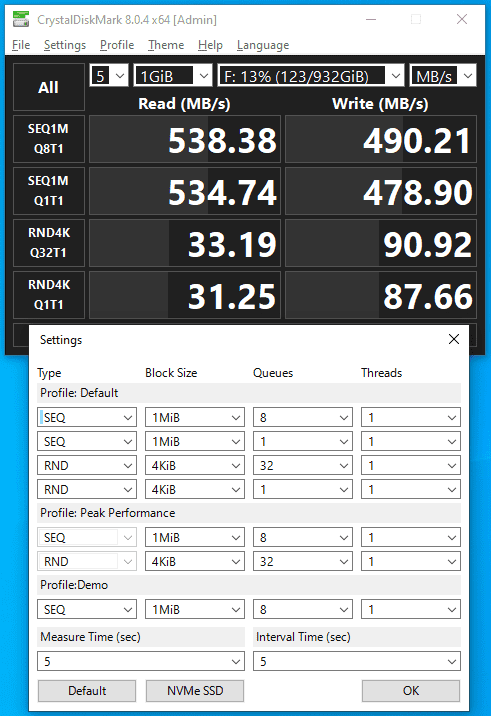This screenshot has height=716, width=491.
Task: Open the Language menu
Action: [x=263, y=45]
